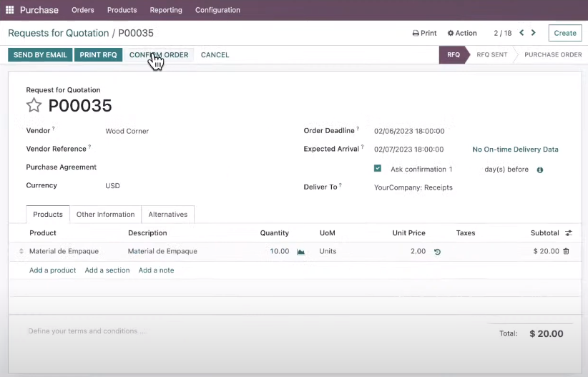Click order deadline 02/06/2023 18:00:00
This screenshot has height=377, width=588.
click(409, 131)
